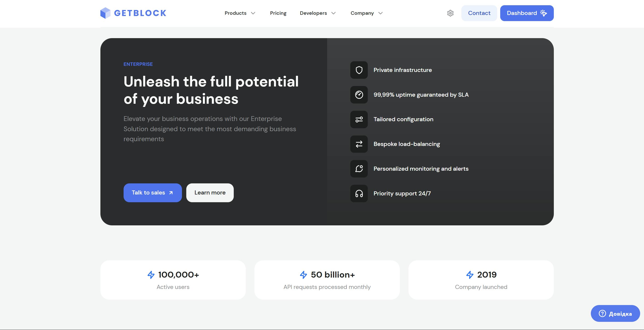Screen dimensions: 644x330
Task: Click the lightning icon beside 100,000+
Action: (x=151, y=275)
